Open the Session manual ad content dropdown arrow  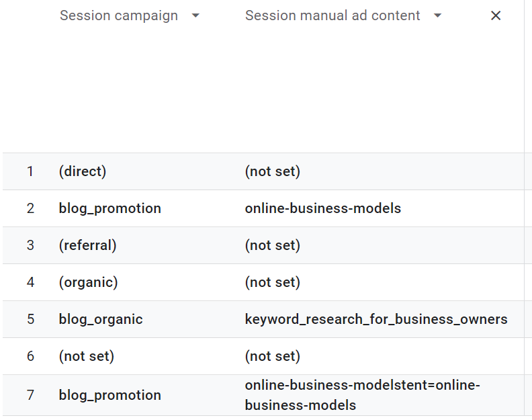[438, 16]
